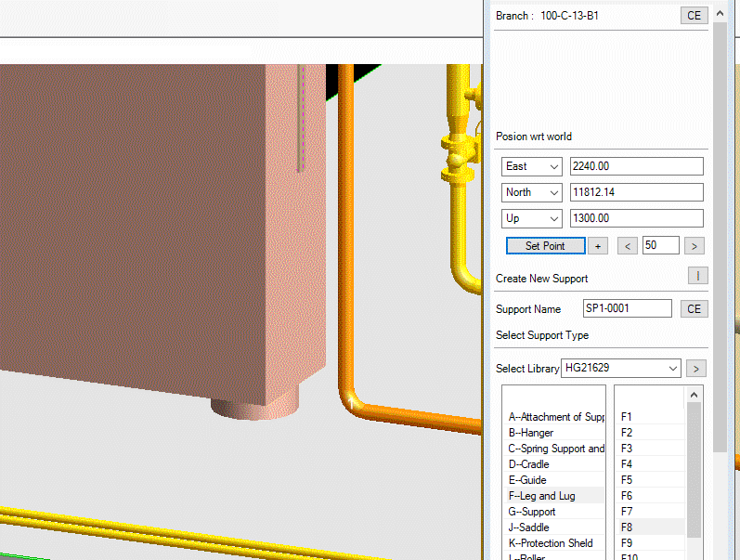Click the Up value field 1300.00
The image size is (740, 560).
(637, 218)
